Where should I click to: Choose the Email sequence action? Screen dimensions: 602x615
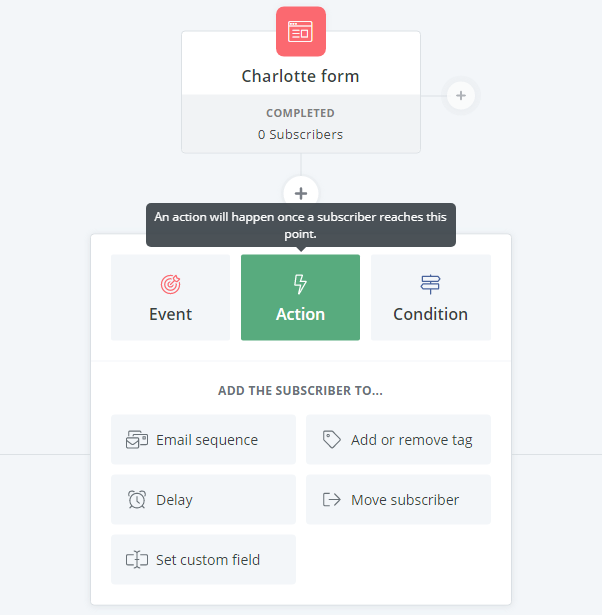[x=204, y=440]
